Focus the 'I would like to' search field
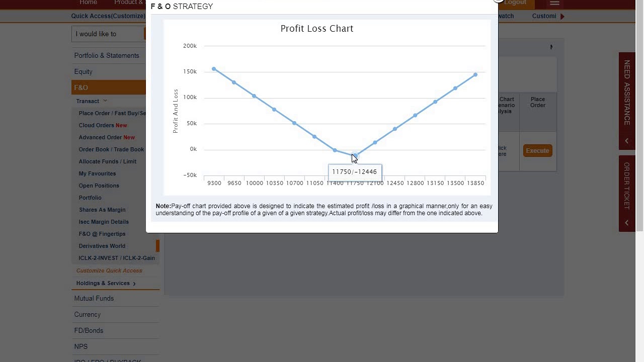The width and height of the screenshot is (644, 362). 108,34
